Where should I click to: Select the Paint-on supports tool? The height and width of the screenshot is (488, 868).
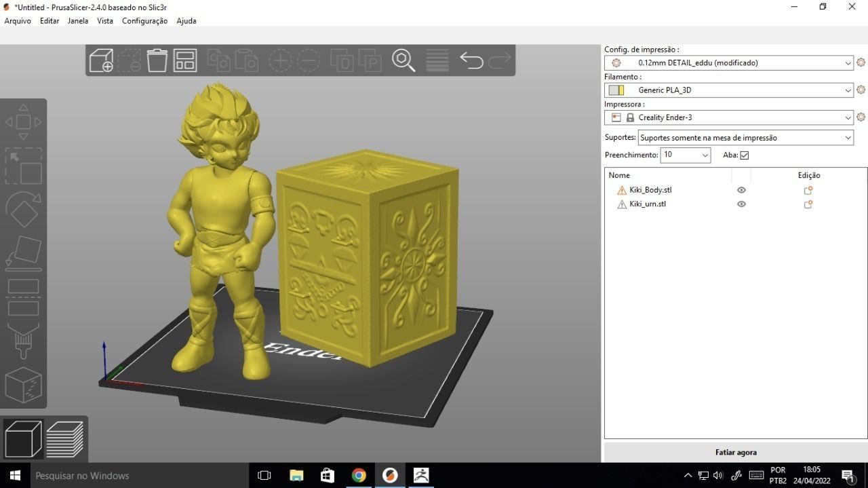23,341
